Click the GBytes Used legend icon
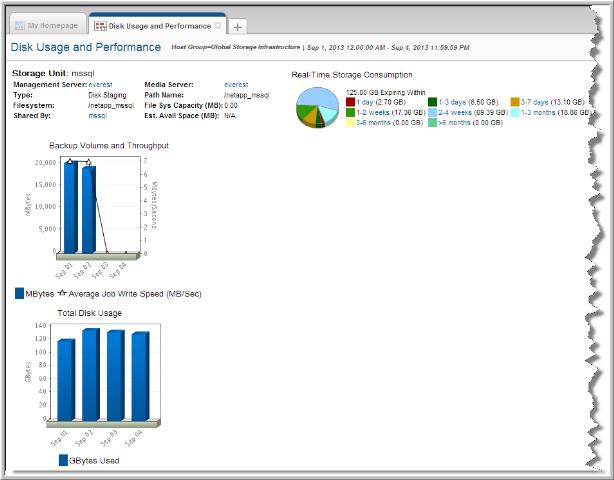This screenshot has width=614, height=480. 63,460
